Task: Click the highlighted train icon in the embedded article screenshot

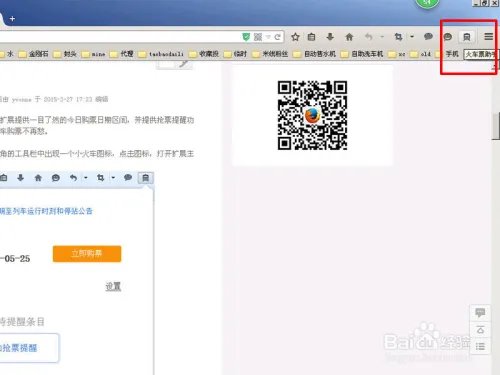Action: tap(146, 178)
